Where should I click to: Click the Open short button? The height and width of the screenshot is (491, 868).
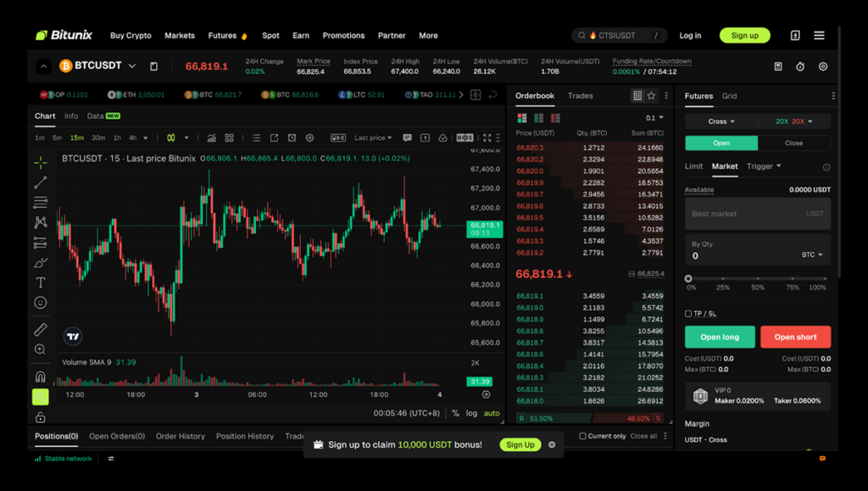[795, 337]
